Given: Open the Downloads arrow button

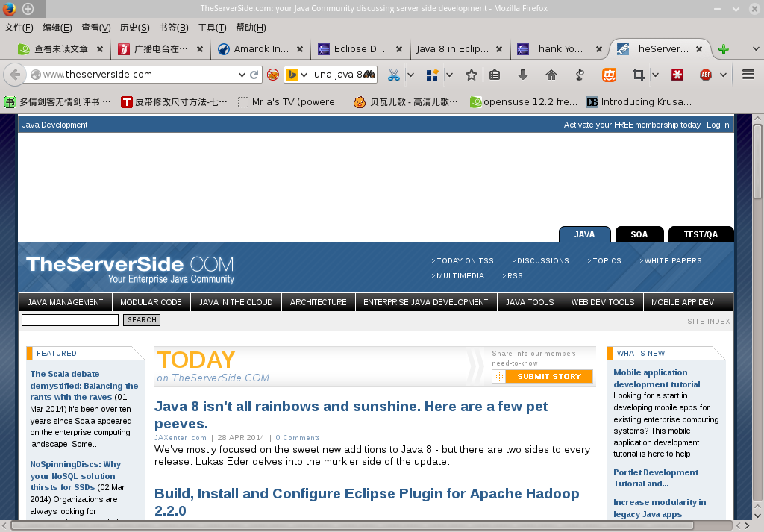Looking at the screenshot, I should point(523,75).
